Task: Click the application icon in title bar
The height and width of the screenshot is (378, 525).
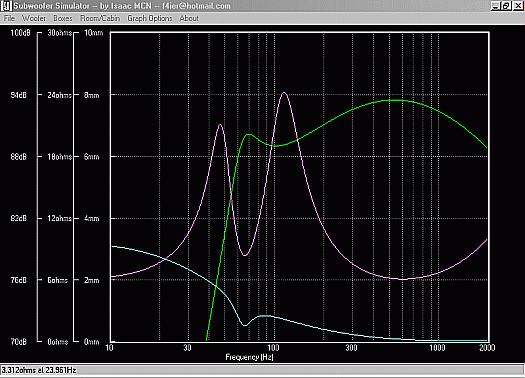Action: 6,6
